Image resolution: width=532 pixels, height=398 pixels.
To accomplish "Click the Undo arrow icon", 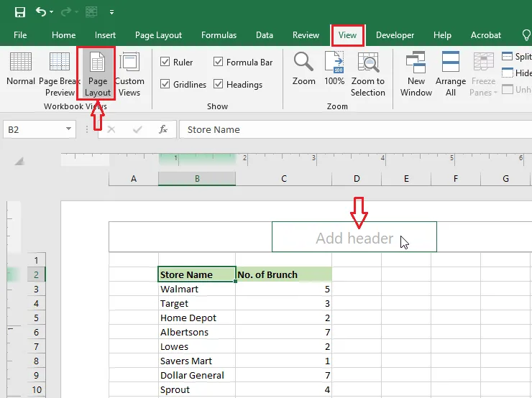I will [x=40, y=12].
